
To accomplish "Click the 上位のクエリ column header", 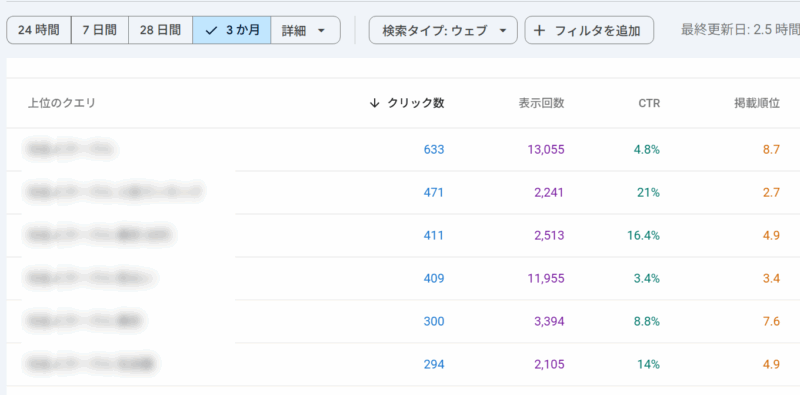I will tap(62, 103).
